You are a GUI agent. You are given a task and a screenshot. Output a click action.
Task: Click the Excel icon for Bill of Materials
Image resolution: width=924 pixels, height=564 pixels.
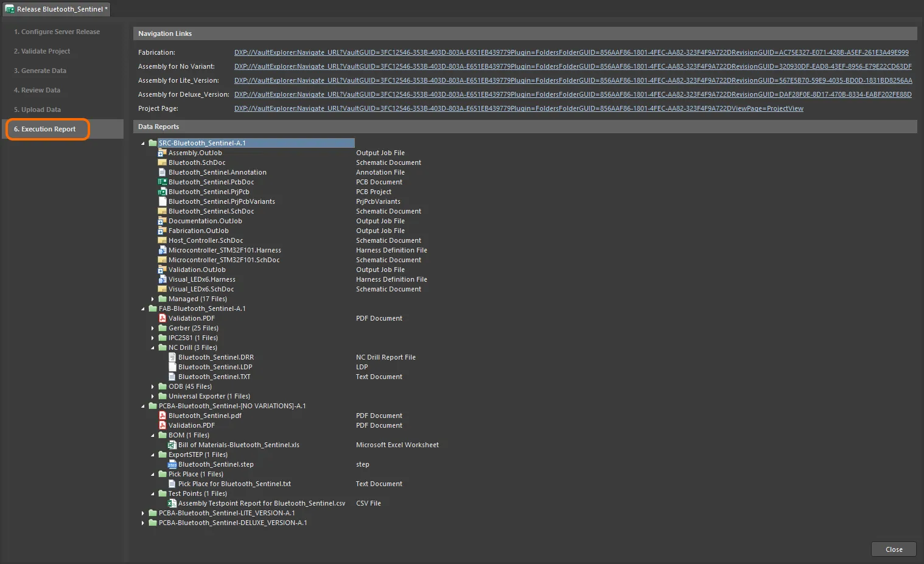[172, 445]
